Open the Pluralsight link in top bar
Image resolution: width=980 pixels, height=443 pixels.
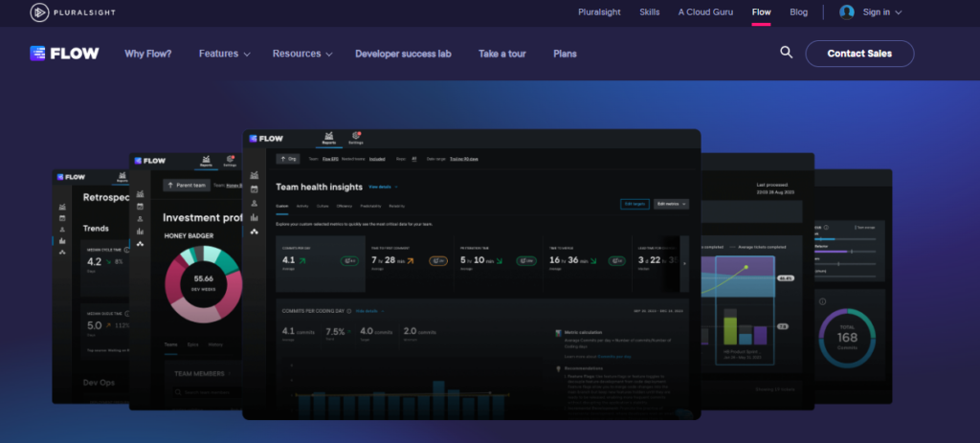pos(599,11)
